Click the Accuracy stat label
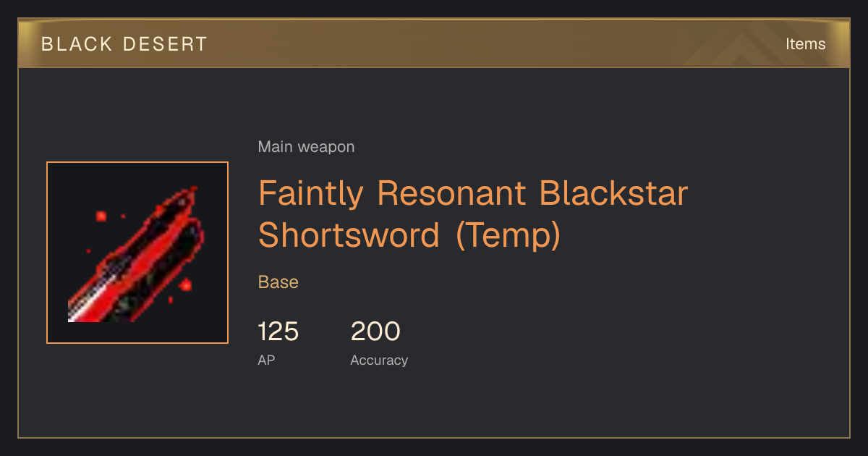 pyautogui.click(x=379, y=360)
